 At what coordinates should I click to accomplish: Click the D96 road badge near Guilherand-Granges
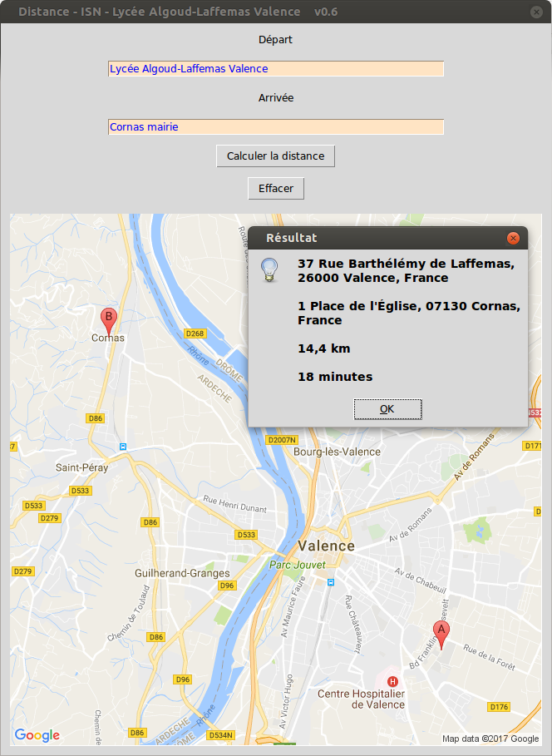pos(227,586)
